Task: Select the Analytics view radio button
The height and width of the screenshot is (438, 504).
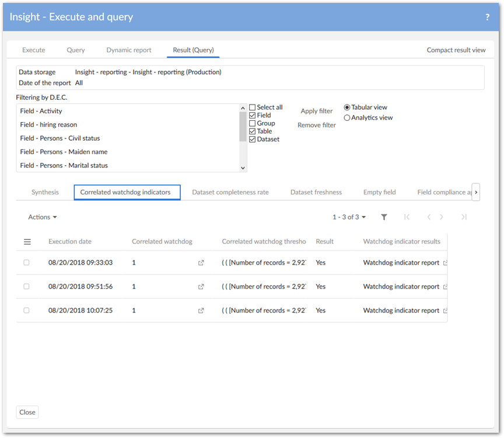Action: 347,118
